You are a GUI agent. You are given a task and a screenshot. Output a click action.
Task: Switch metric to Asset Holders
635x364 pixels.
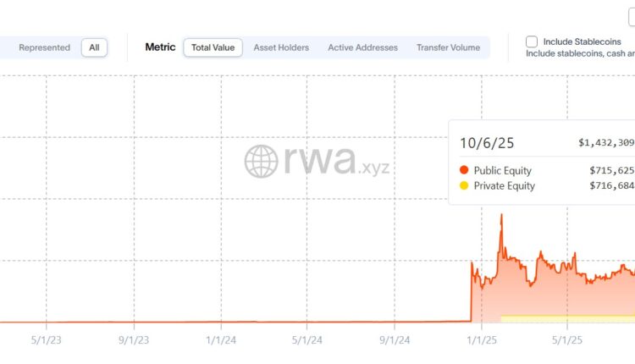[x=281, y=47]
